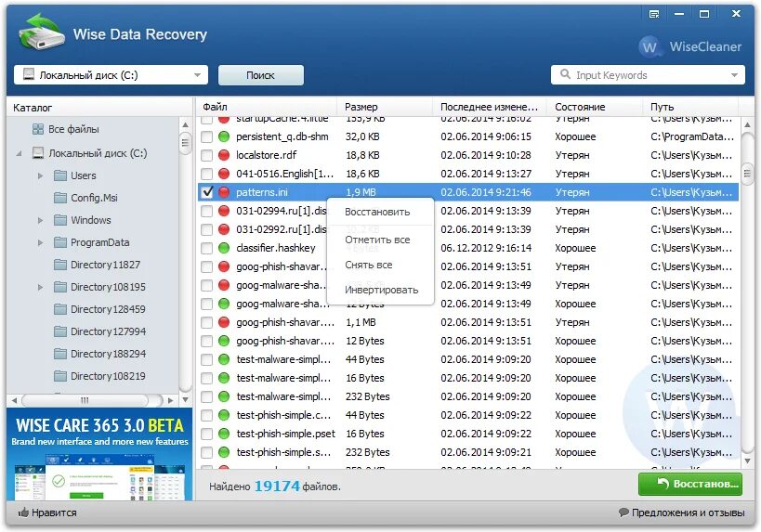Click the search magnifier icon in keywords box
The height and width of the screenshot is (532, 761).
tap(565, 74)
